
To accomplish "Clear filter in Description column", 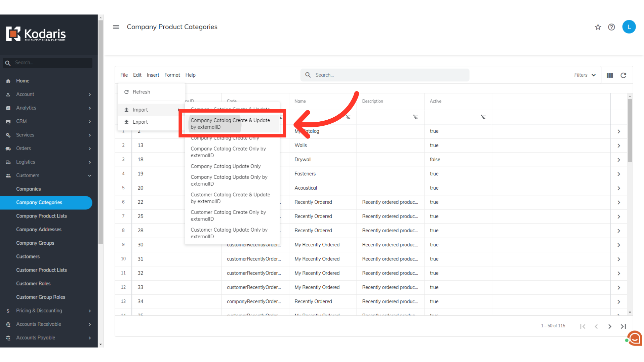I will click(x=415, y=117).
